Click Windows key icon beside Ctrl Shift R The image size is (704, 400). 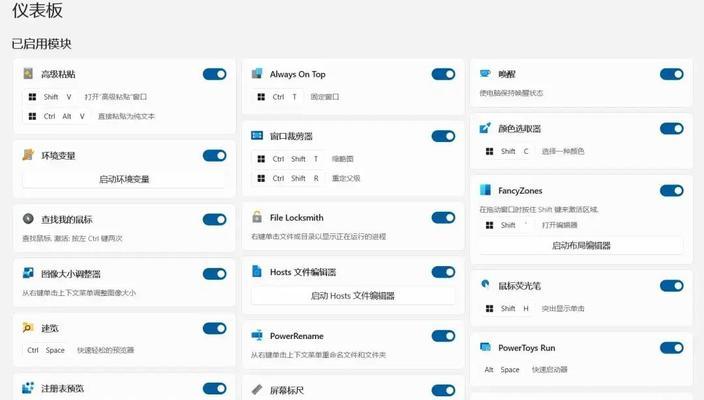[261, 178]
